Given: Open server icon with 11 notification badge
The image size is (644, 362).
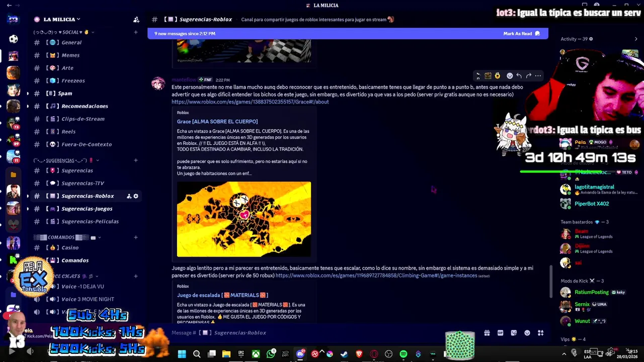Looking at the screenshot, I should coord(13,156).
